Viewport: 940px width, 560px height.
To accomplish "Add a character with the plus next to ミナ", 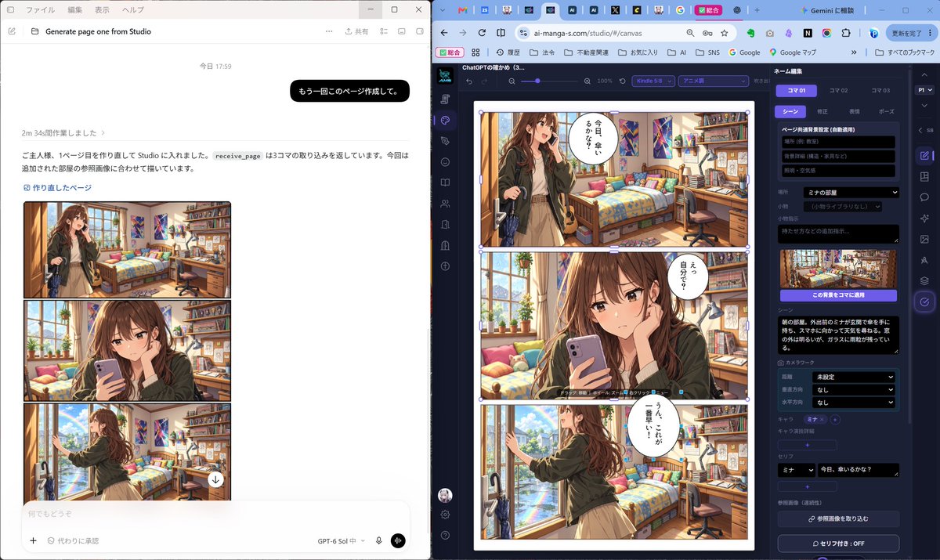I will coord(835,420).
